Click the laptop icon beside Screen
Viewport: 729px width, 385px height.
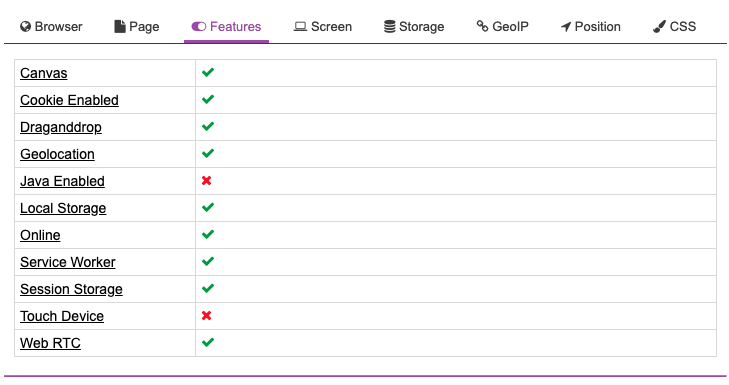coord(300,27)
